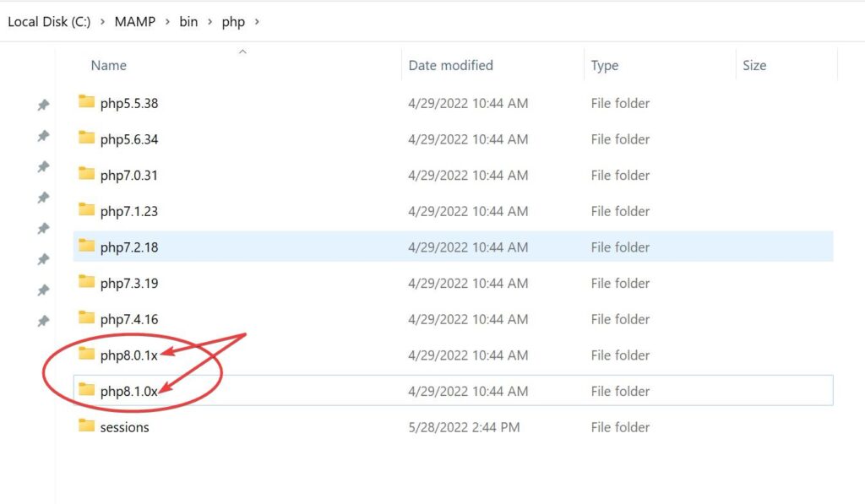Click the date modified cell for php7.0.31

(468, 176)
